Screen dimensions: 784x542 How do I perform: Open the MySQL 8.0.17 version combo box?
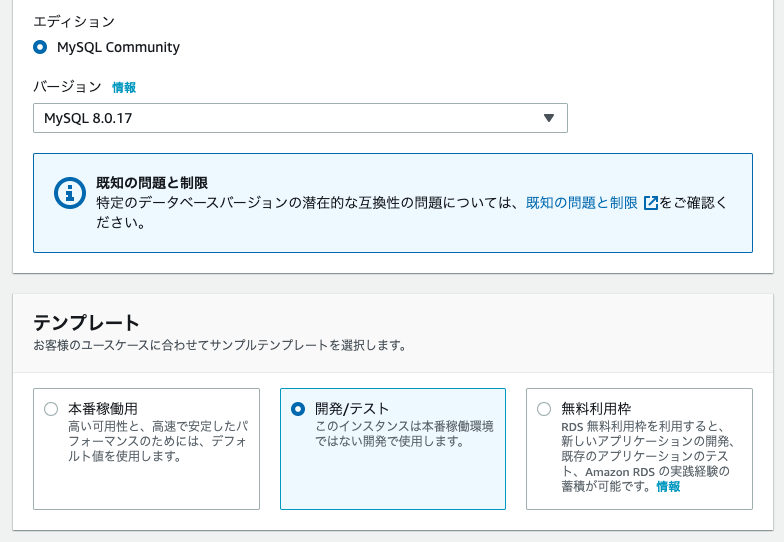[300, 118]
